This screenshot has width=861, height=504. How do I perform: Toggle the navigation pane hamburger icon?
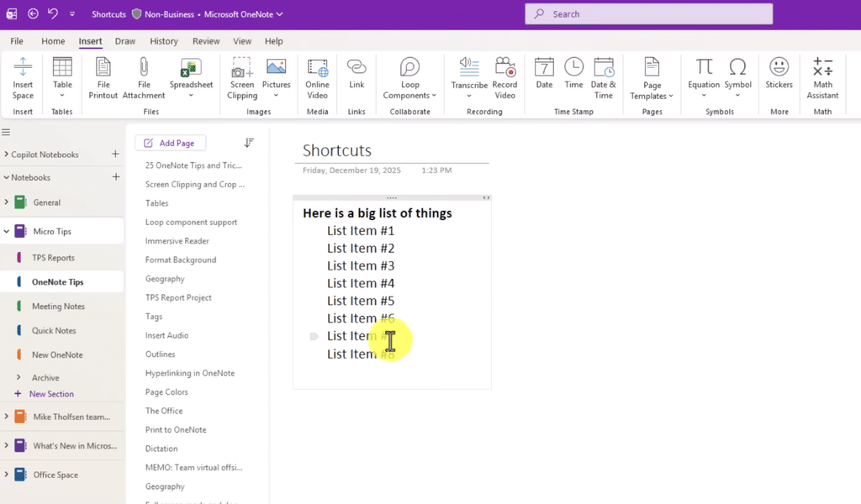point(6,132)
